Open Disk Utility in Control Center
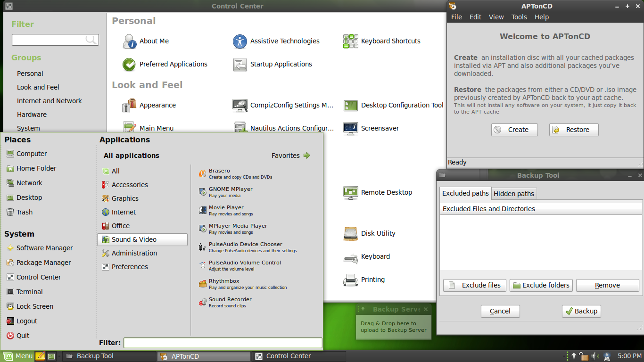 click(369, 233)
